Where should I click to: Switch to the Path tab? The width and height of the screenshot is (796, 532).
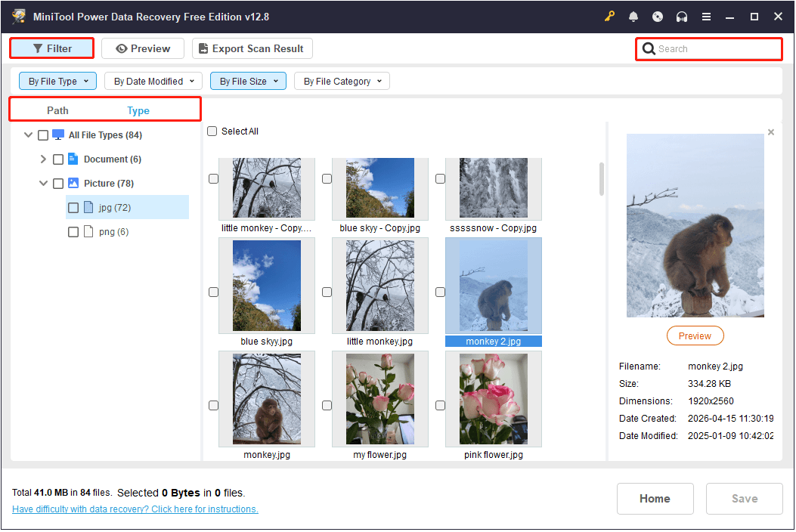point(57,110)
